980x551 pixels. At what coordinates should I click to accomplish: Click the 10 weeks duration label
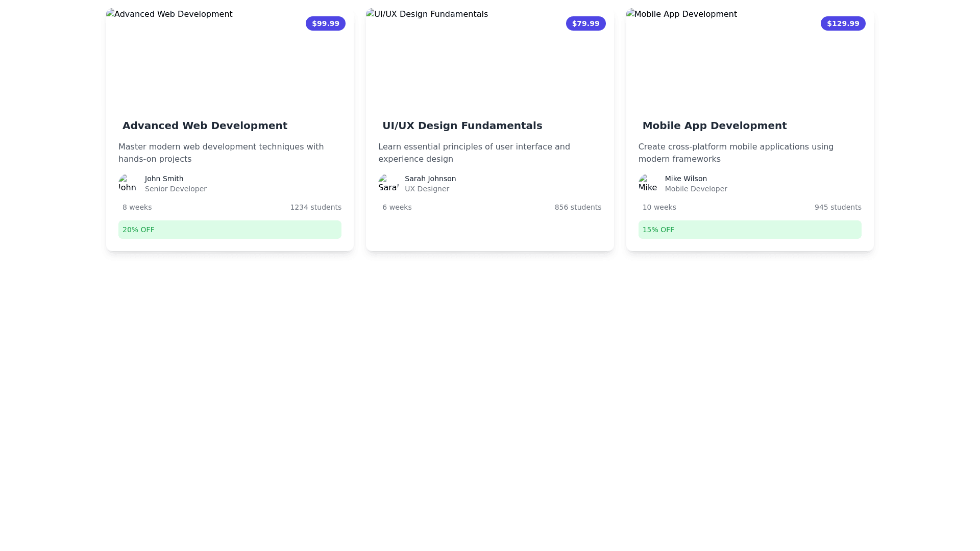[659, 207]
